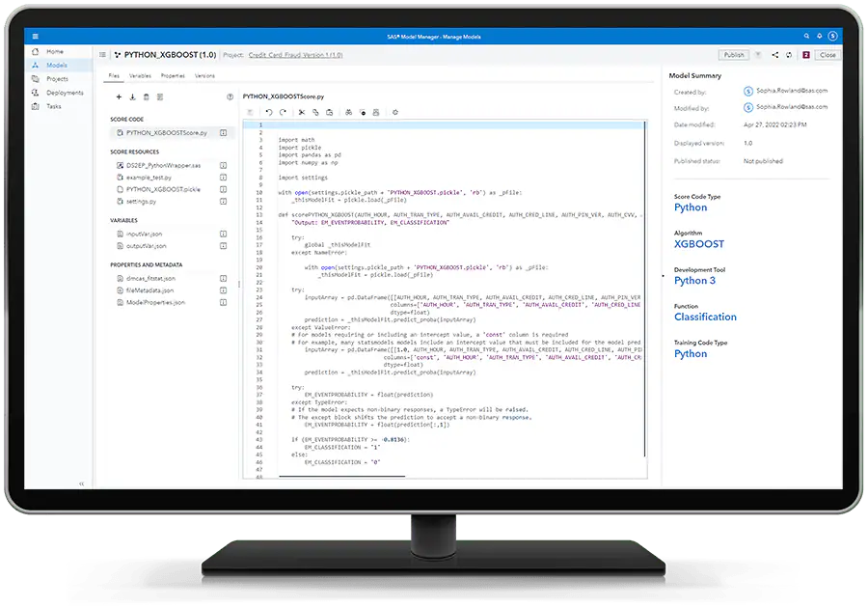Switch to the Files tab
This screenshot has width=868, height=607.
click(x=114, y=76)
